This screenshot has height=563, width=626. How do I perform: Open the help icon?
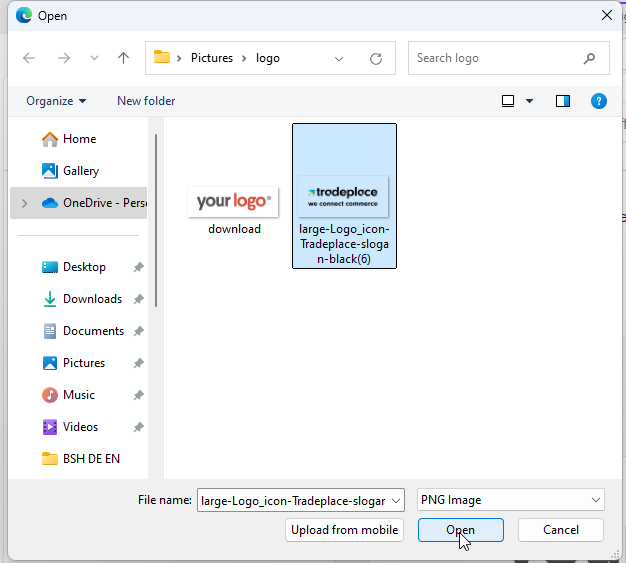tap(598, 101)
